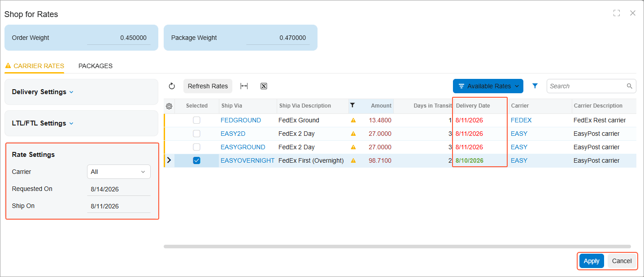
Task: Click FedEx First (Overnight) description cell
Action: coord(311,160)
